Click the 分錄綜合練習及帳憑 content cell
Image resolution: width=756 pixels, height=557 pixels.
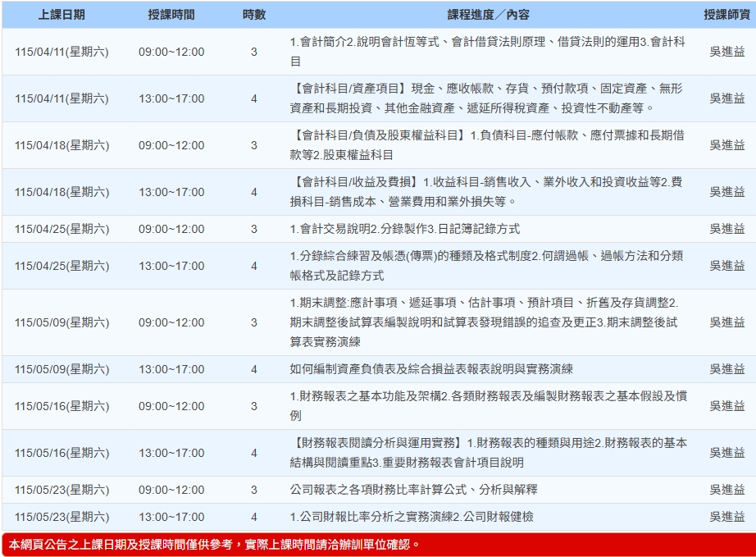point(488,266)
